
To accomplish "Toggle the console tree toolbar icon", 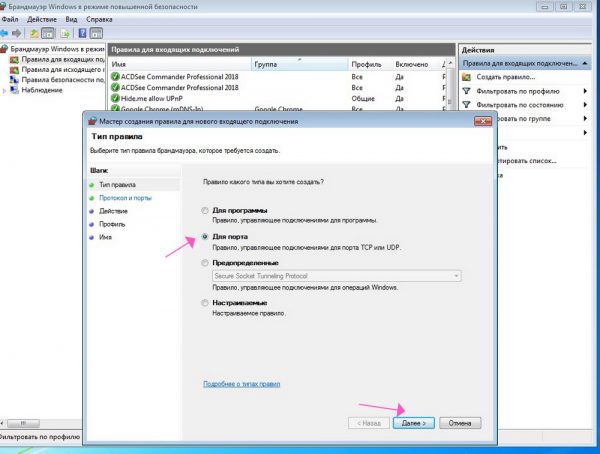I will pos(48,34).
